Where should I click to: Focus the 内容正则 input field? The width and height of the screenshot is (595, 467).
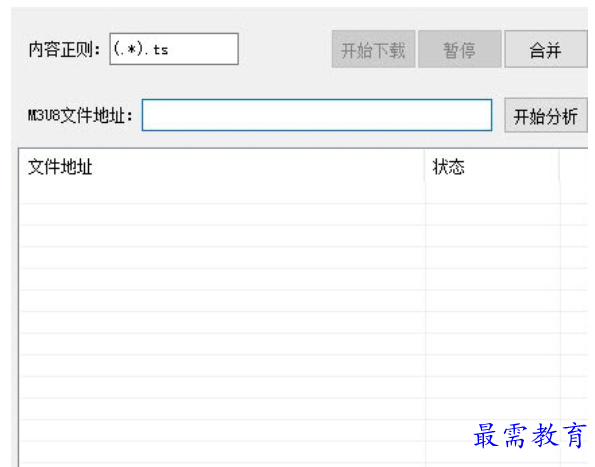coord(174,49)
